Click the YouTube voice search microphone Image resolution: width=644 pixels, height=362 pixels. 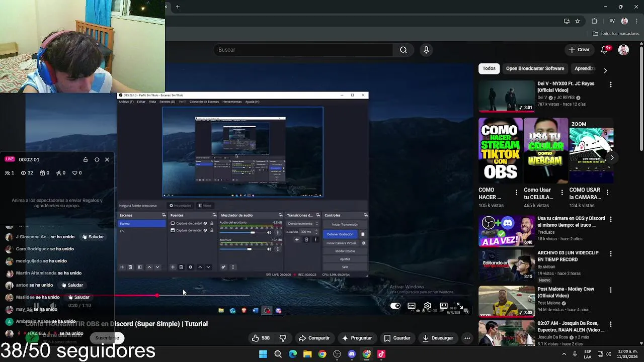[426, 50]
